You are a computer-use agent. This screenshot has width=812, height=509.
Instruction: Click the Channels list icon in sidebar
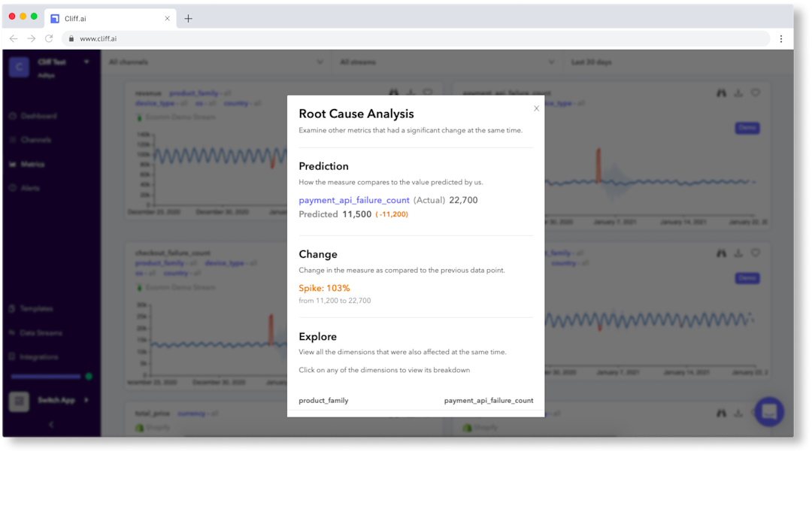click(x=13, y=140)
